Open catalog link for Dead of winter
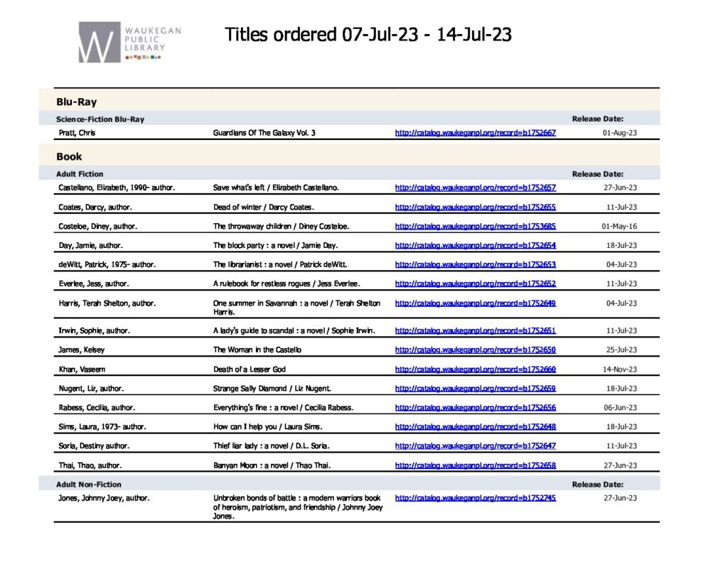 tap(476, 207)
